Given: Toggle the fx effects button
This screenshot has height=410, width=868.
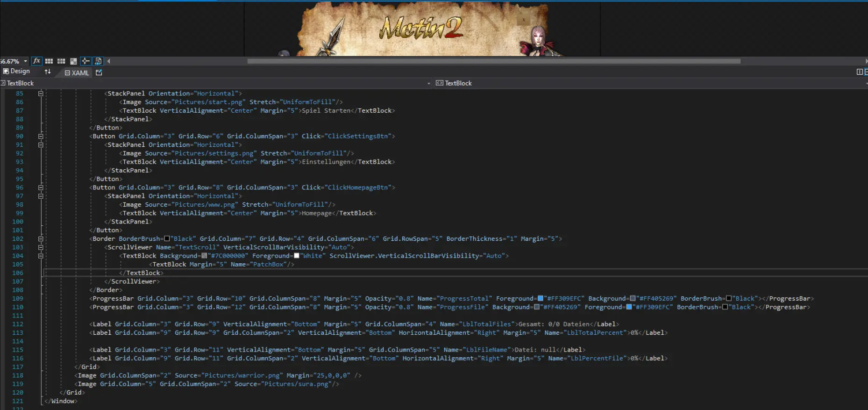Looking at the screenshot, I should click(36, 61).
